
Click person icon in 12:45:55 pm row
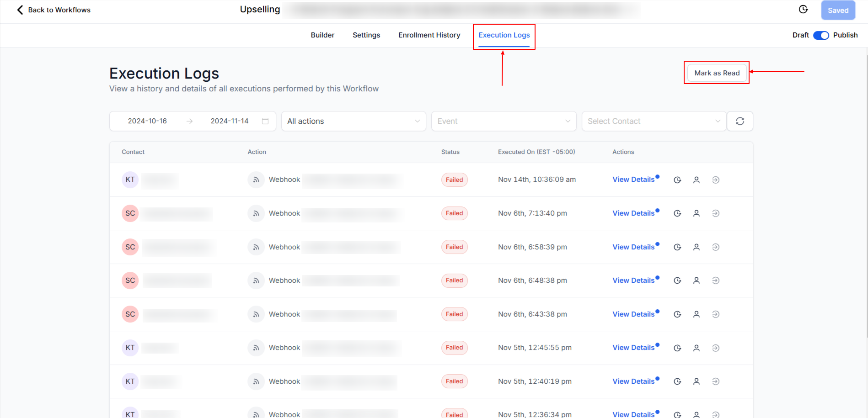click(696, 348)
